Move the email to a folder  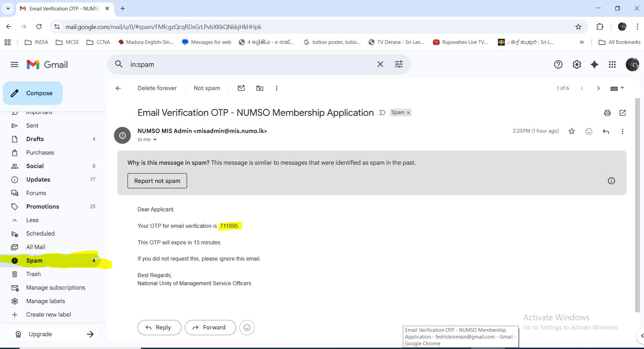[x=259, y=88]
